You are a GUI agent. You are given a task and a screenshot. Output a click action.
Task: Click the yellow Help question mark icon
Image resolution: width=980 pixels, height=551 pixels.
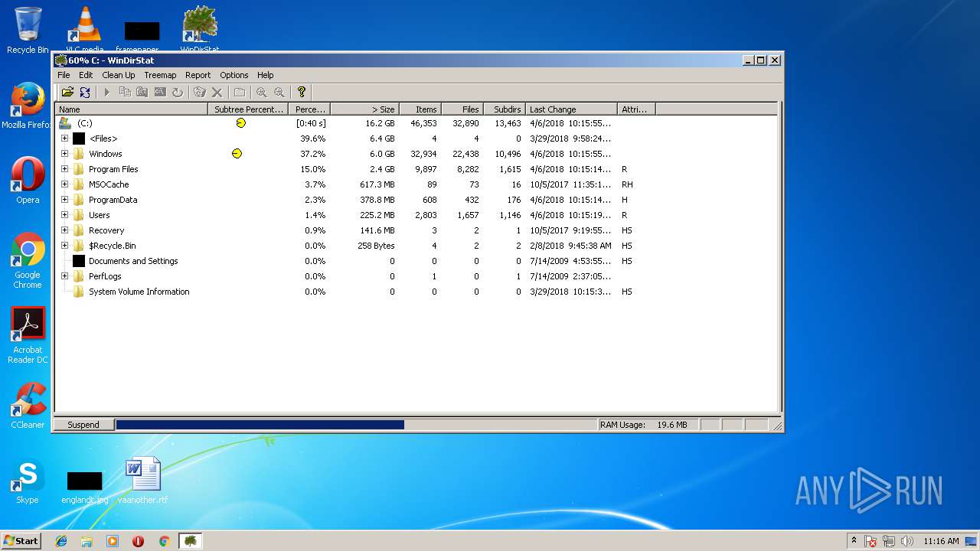coord(302,92)
